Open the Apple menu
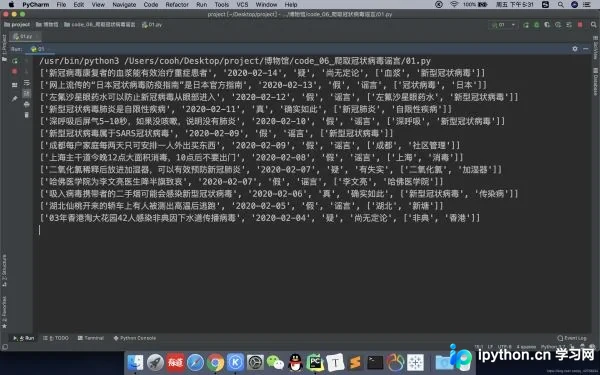 [x=11, y=5]
